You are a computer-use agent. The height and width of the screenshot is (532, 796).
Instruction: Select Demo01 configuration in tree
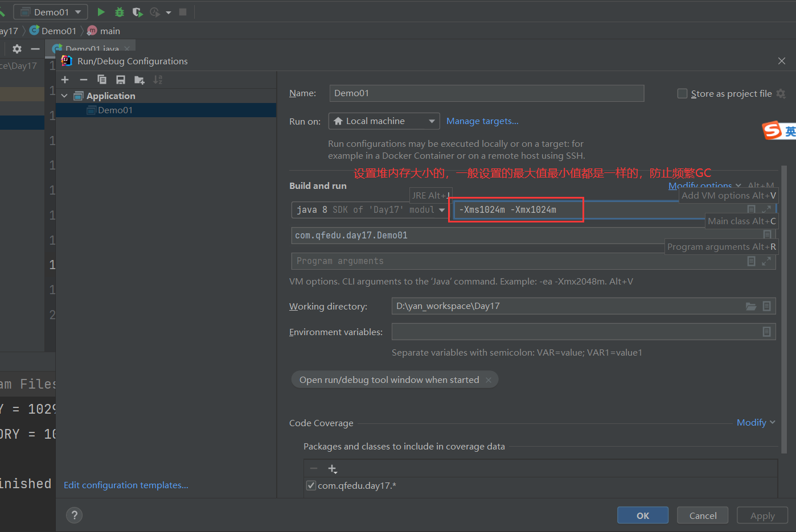click(166, 110)
